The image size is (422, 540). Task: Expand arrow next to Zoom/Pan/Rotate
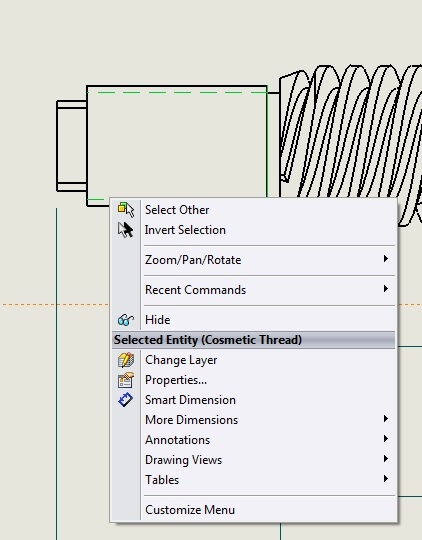click(386, 259)
